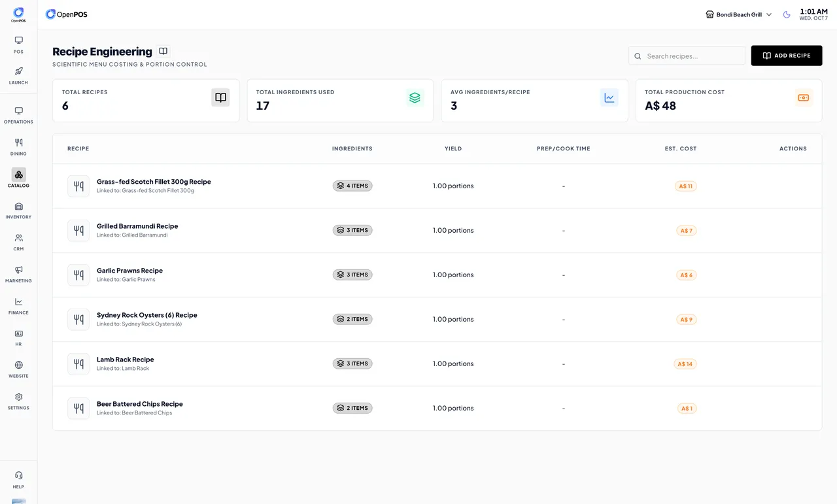This screenshot has height=504, width=837.
Task: Open the POS sidebar icon
Action: click(18, 40)
